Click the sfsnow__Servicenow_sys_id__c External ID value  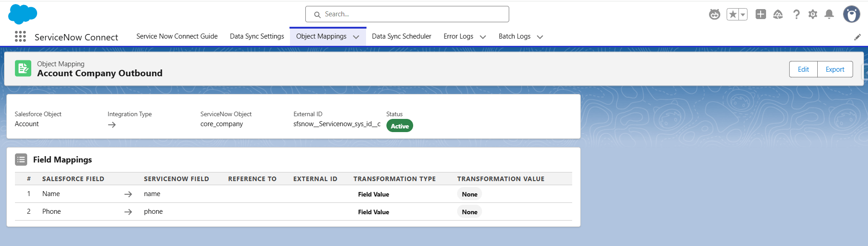pos(337,124)
